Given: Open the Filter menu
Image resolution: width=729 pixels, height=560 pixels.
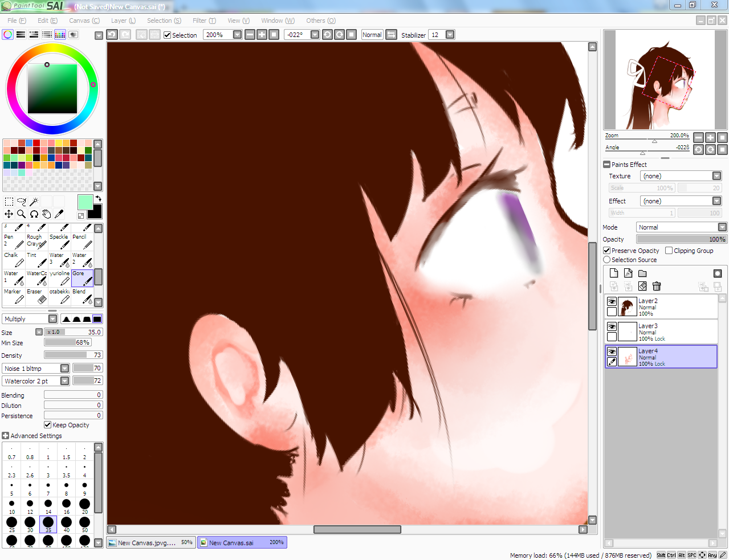Looking at the screenshot, I should 203,21.
